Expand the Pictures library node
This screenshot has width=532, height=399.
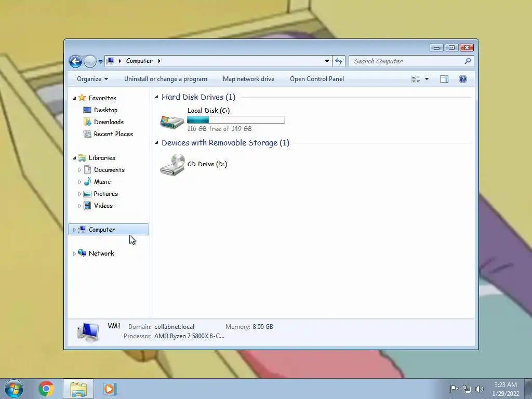tap(79, 194)
